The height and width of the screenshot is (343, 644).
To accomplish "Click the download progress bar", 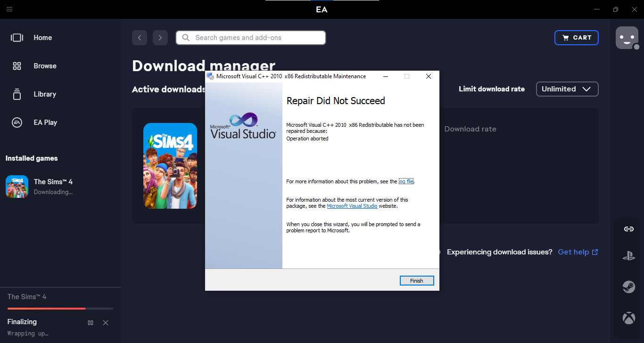I will (60, 309).
